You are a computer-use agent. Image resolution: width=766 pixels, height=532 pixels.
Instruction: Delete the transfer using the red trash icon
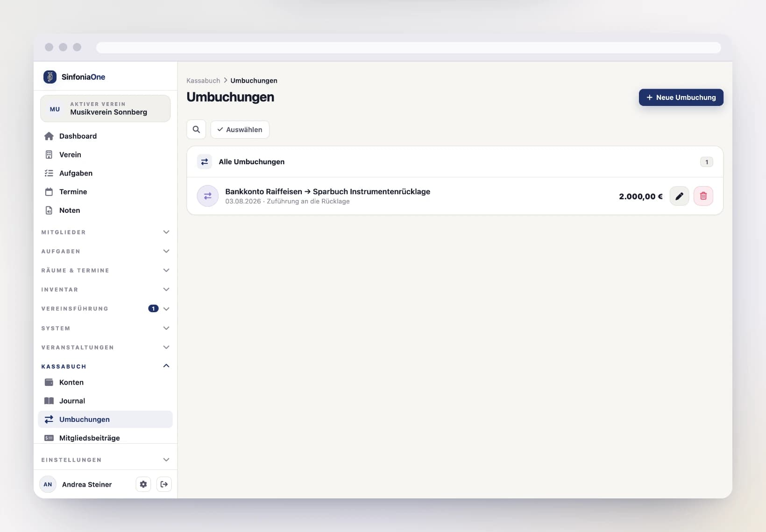pyautogui.click(x=703, y=196)
